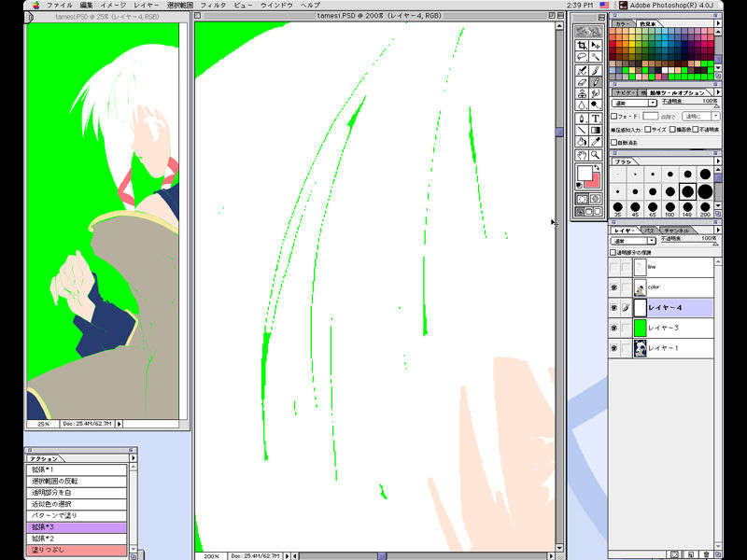Select the Airbrush tool
Viewport: 747px width, 560px height.
[582, 70]
